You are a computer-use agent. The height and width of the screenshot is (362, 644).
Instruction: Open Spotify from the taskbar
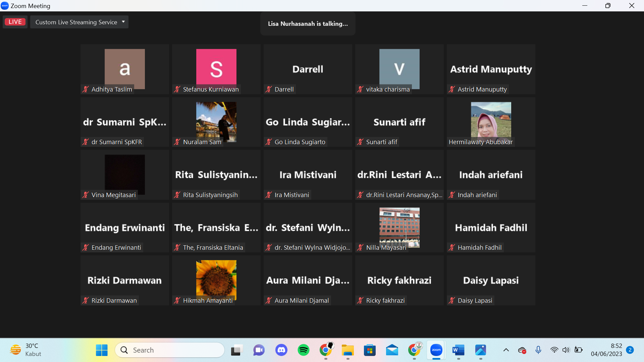pyautogui.click(x=303, y=350)
